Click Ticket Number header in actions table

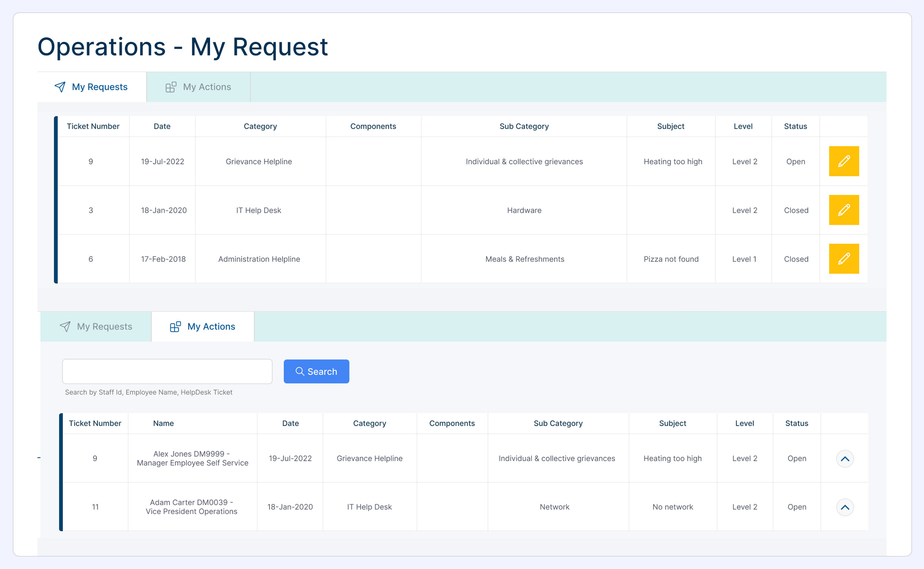click(x=95, y=423)
